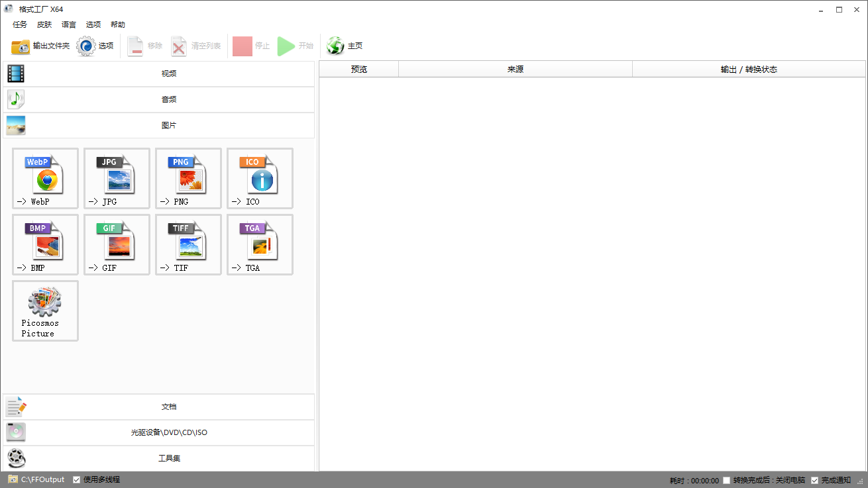
Task: Select the convert to TIF tool
Action: pyautogui.click(x=188, y=244)
